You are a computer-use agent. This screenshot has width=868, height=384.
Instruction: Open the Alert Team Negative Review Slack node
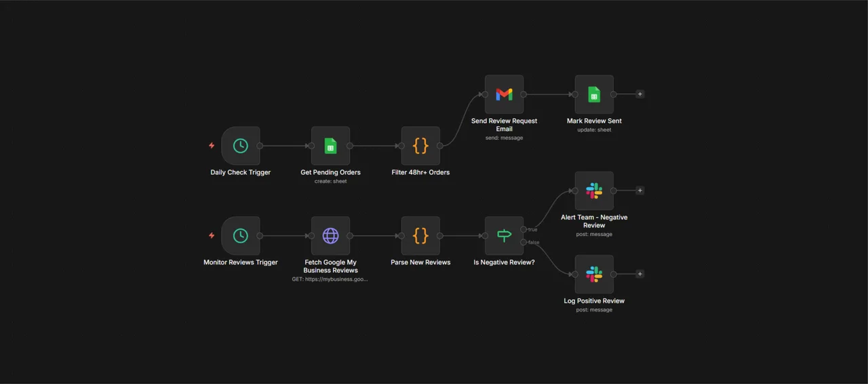coord(594,191)
